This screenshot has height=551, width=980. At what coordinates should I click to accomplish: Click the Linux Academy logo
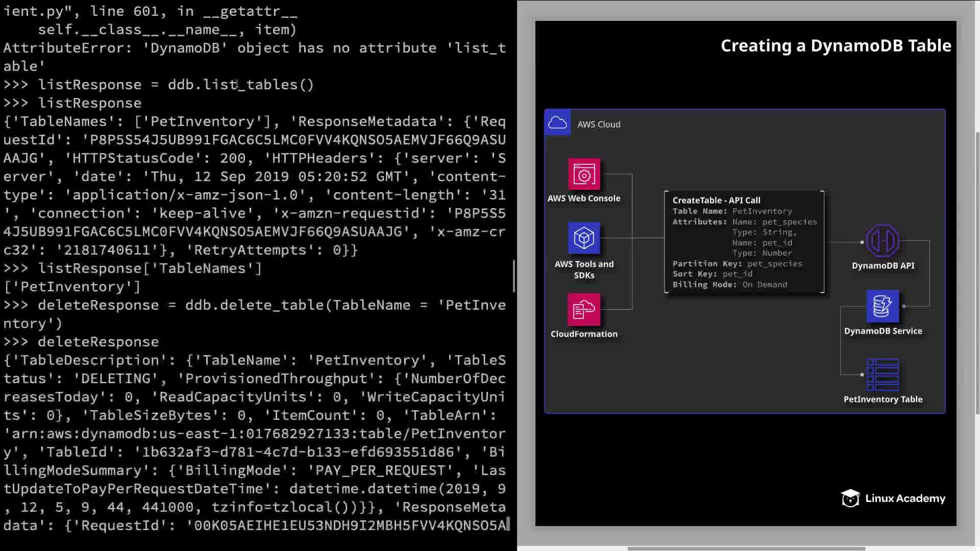pyautogui.click(x=893, y=498)
